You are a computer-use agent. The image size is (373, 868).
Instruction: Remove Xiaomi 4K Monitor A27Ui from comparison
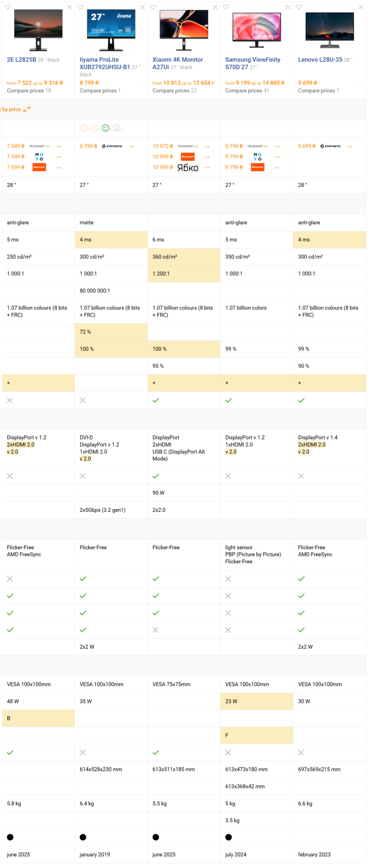click(215, 7)
